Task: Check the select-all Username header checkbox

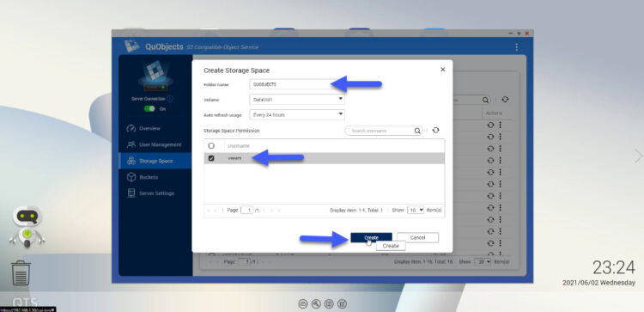Action: tap(211, 145)
